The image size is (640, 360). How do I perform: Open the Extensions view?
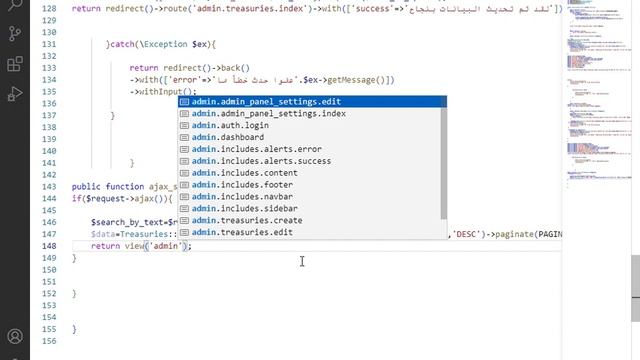tap(15, 64)
